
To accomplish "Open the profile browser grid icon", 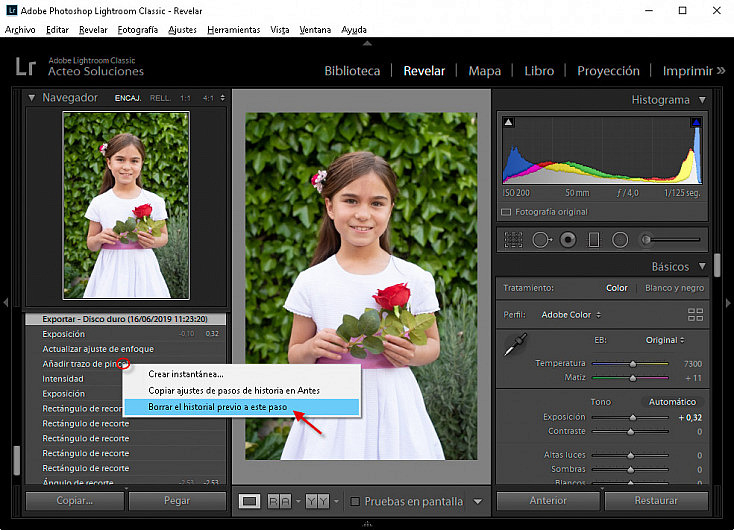I will [x=695, y=315].
